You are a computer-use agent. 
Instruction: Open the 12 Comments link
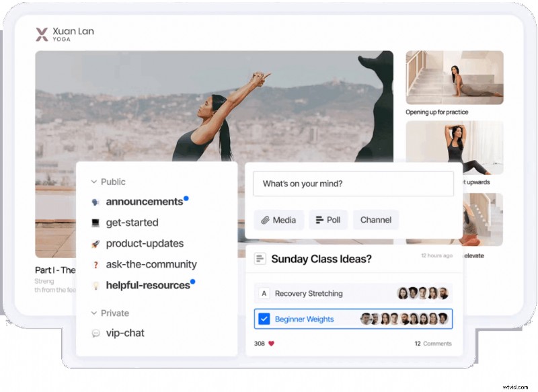[433, 344]
